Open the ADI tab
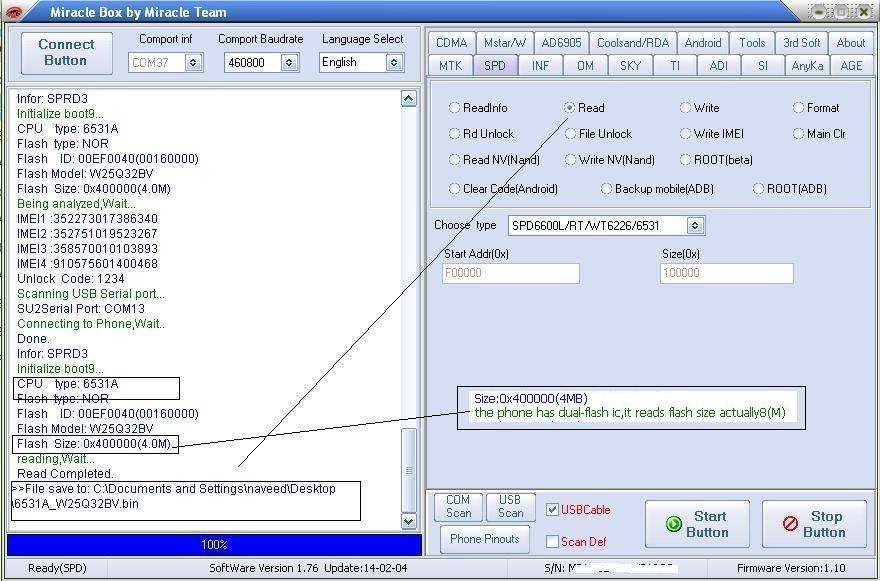 (718, 66)
